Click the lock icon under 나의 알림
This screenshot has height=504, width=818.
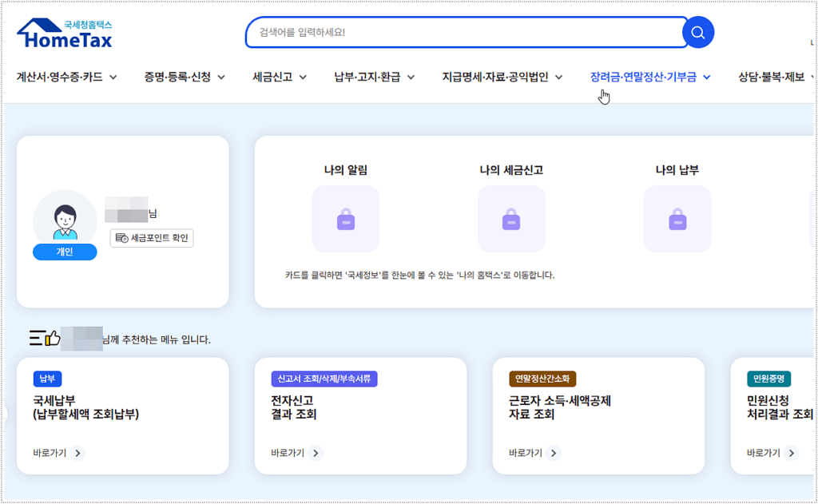(x=345, y=219)
